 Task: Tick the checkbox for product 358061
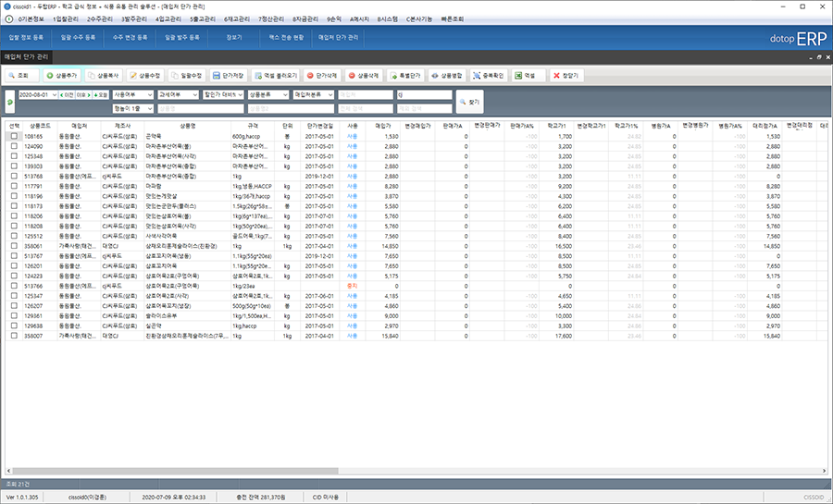(x=14, y=247)
